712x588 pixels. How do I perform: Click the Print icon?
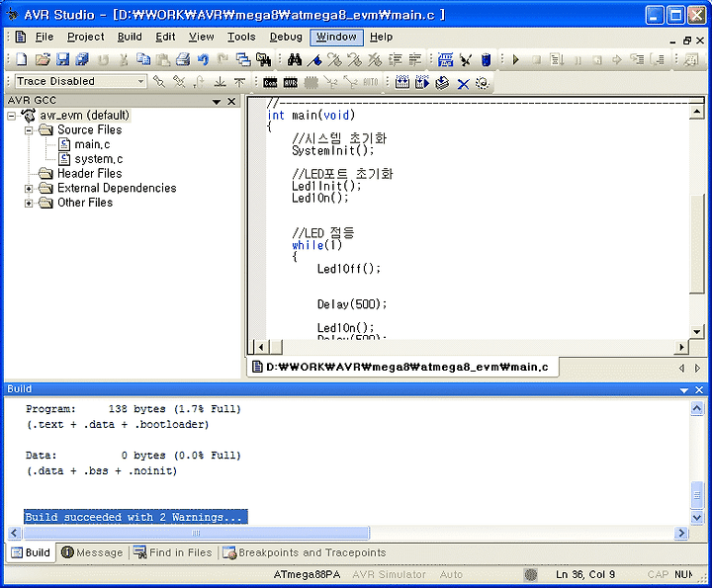(183, 59)
